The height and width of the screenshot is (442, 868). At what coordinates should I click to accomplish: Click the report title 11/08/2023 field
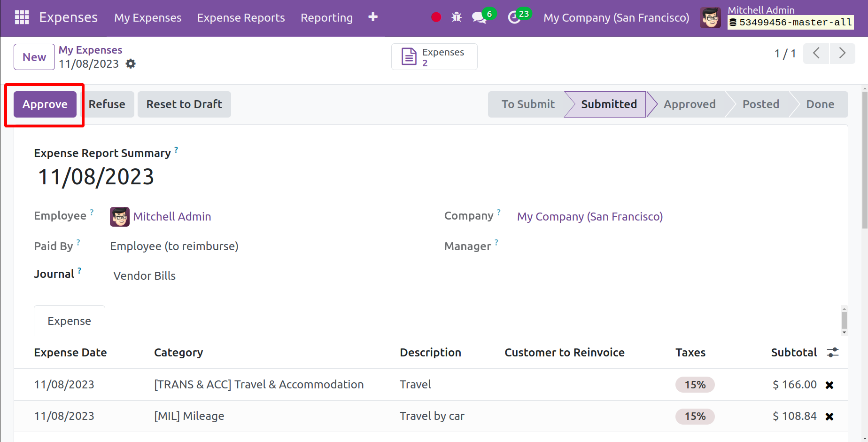pos(96,177)
